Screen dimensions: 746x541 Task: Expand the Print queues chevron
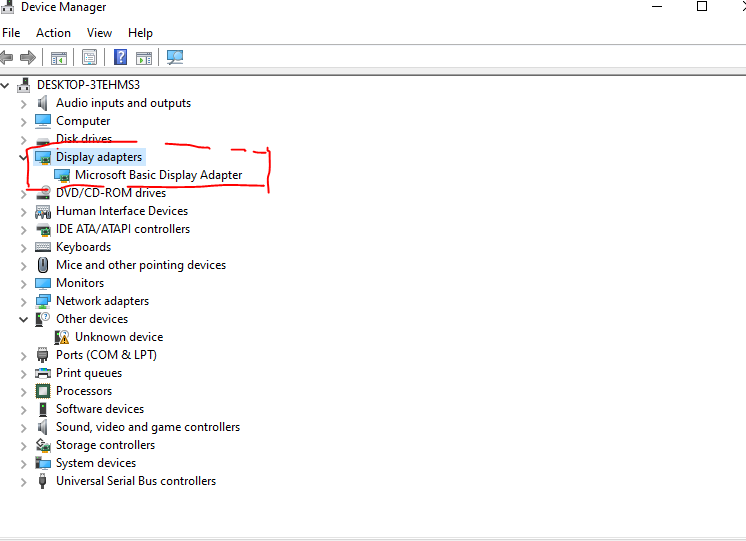tap(23, 374)
